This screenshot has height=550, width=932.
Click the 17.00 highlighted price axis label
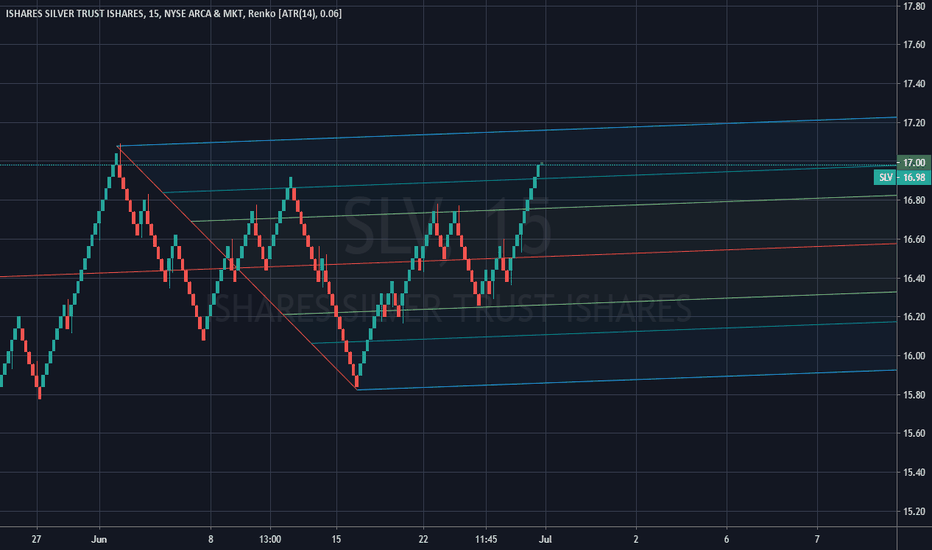point(914,162)
